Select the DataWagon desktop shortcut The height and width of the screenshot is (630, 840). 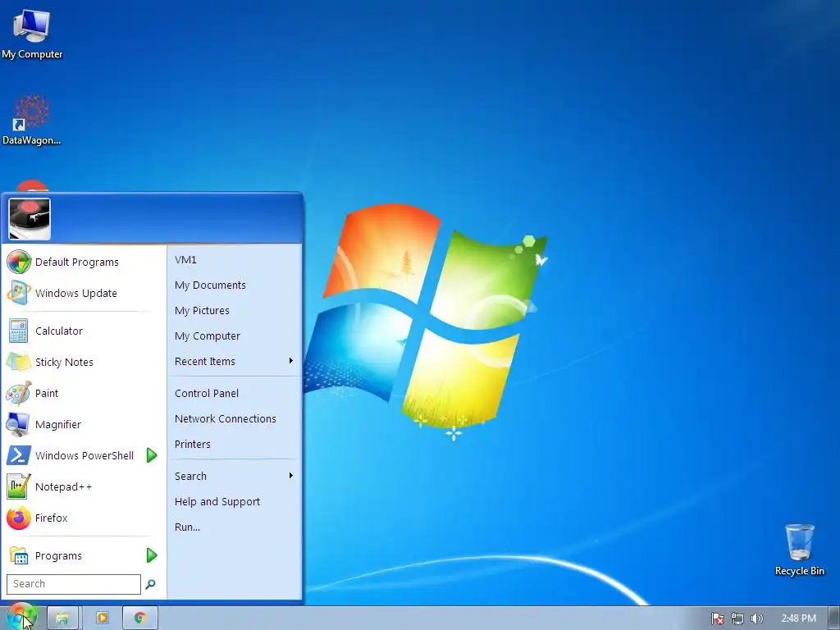[32, 120]
